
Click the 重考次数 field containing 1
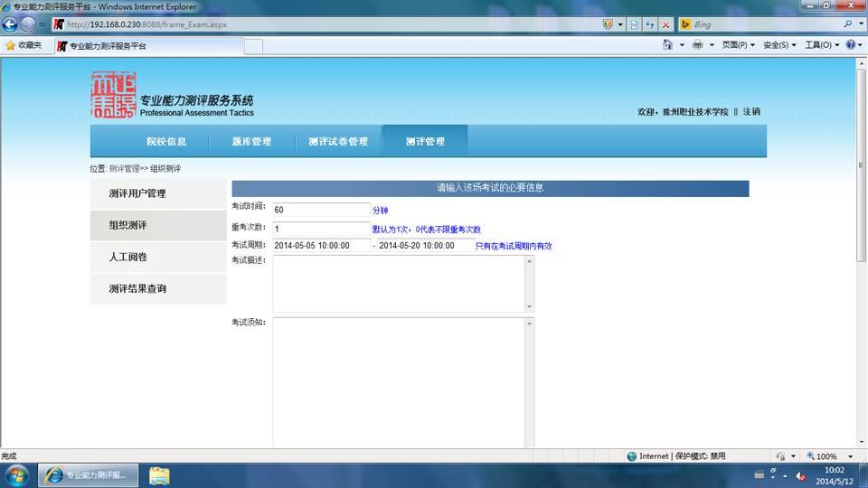tap(321, 229)
